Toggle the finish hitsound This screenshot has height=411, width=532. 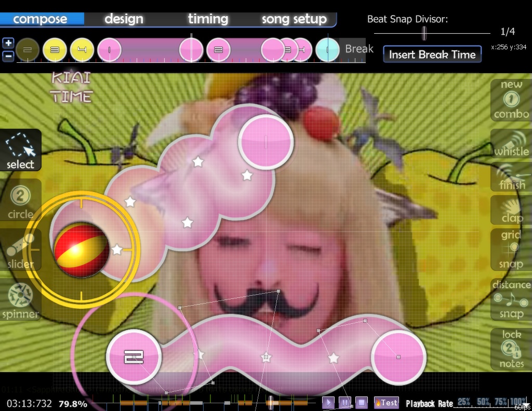coord(511,177)
